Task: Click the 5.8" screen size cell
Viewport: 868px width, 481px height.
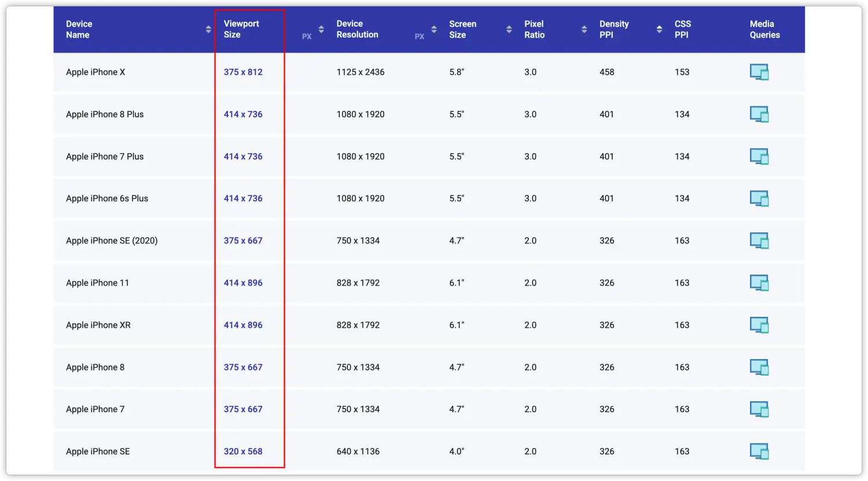Action: 457,72
